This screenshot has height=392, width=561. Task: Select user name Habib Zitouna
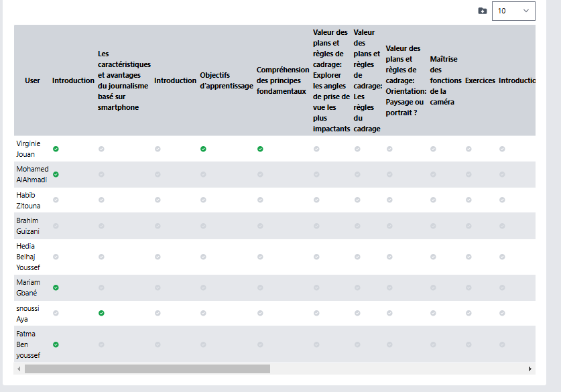coord(28,200)
